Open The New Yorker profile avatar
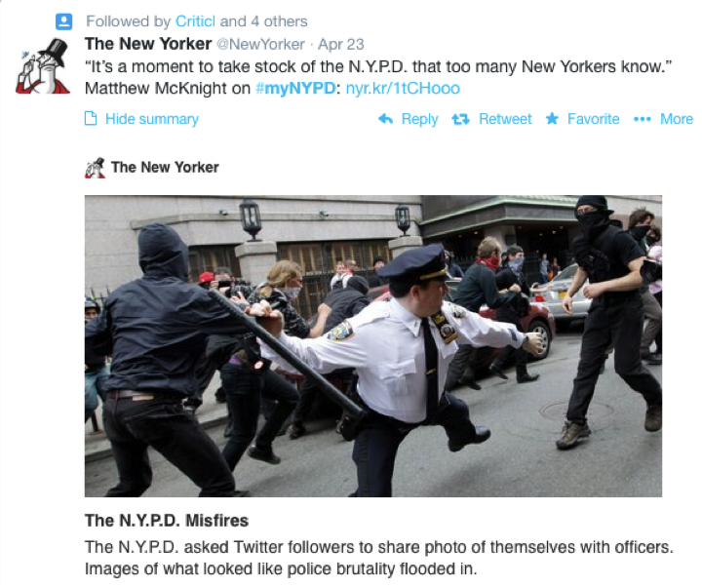 pos(43,66)
